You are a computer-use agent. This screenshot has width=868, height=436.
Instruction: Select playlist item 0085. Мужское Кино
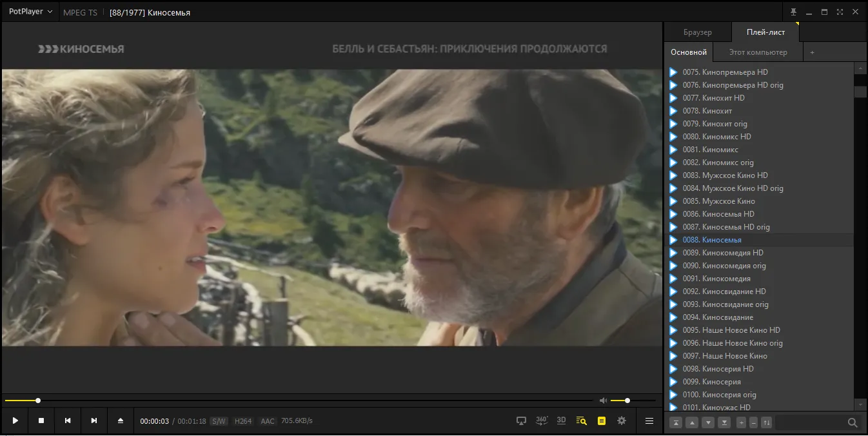click(x=759, y=201)
